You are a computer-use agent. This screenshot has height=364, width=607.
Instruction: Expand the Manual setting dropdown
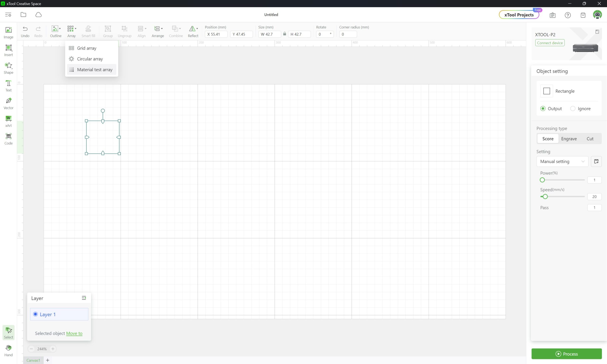click(562, 161)
